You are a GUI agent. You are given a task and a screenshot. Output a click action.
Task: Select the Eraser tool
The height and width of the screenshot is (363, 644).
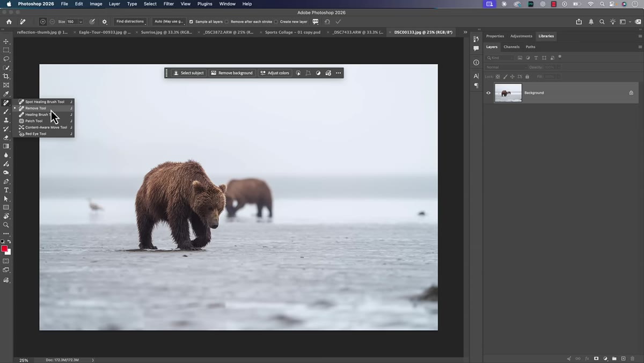point(6,137)
